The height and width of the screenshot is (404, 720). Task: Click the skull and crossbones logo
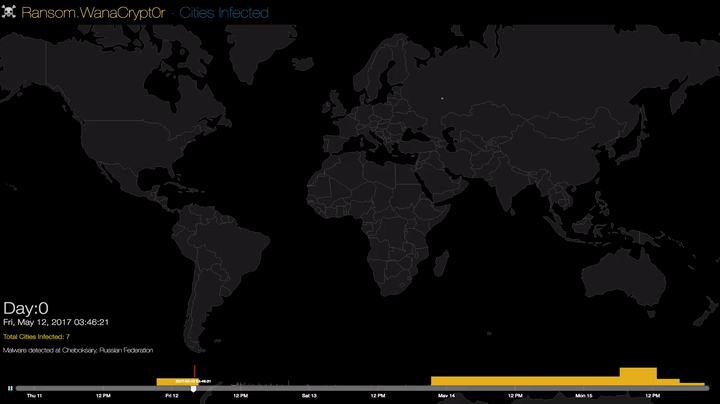coord(8,12)
